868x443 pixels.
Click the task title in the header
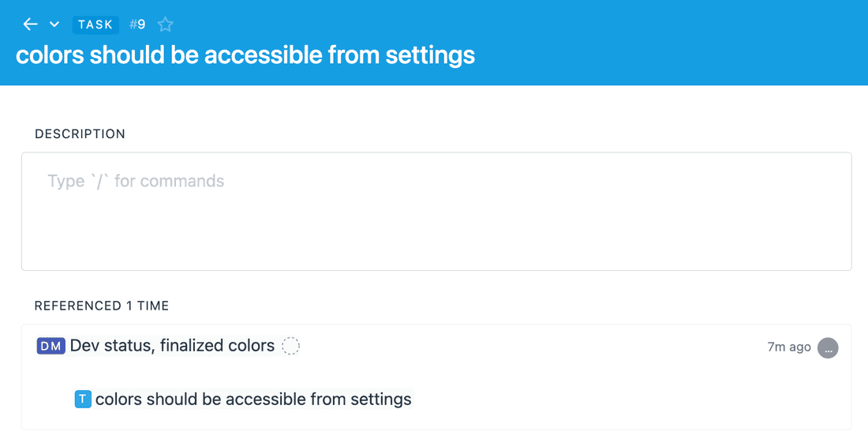pos(245,55)
